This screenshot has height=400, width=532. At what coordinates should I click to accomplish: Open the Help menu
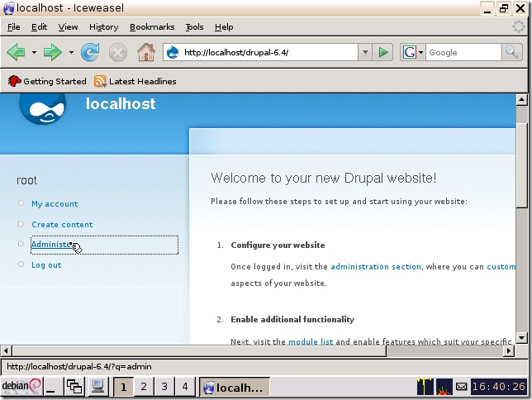click(224, 26)
